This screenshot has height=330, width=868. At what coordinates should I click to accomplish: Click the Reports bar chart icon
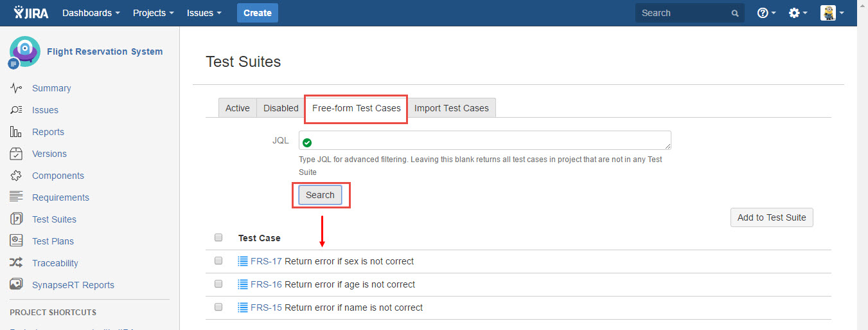[x=17, y=132]
